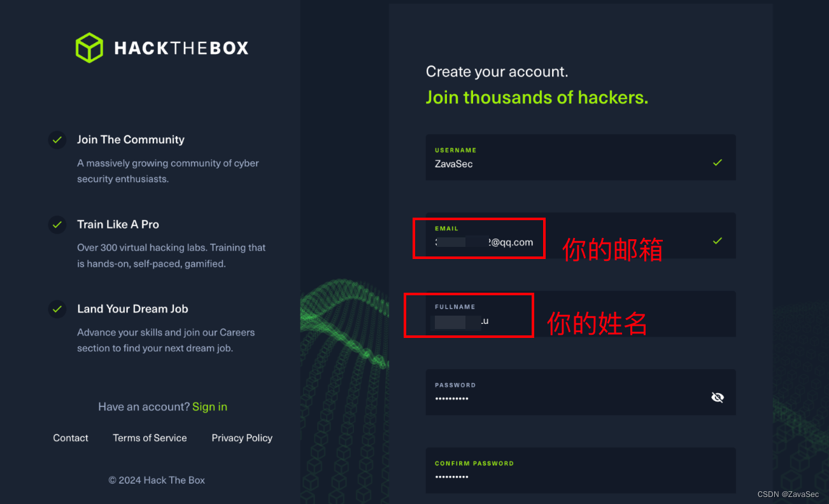Image resolution: width=829 pixels, height=504 pixels.
Task: Click the checkmark icon beside Join The Community
Action: click(57, 140)
